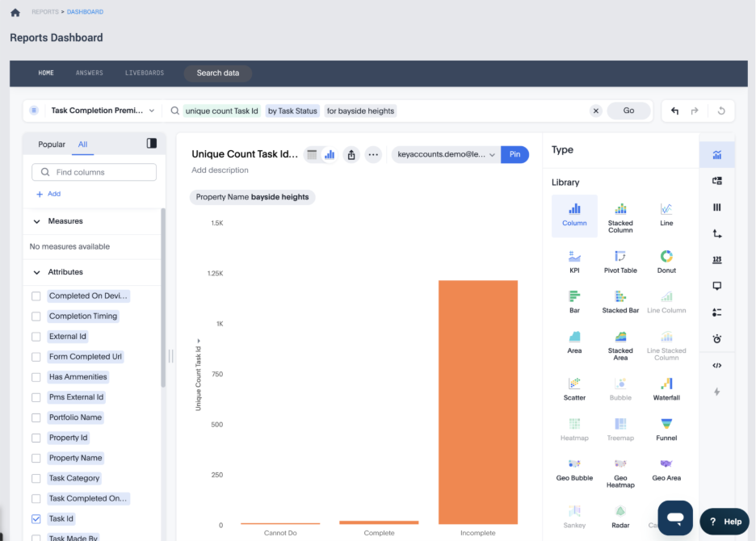The height and width of the screenshot is (541, 756).
Task: Check the Property Name attribute
Action: point(36,458)
